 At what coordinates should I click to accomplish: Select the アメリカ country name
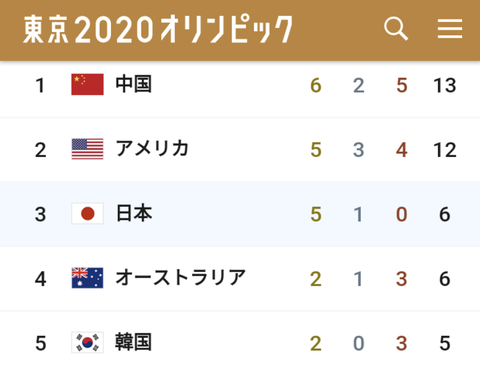coord(152,148)
